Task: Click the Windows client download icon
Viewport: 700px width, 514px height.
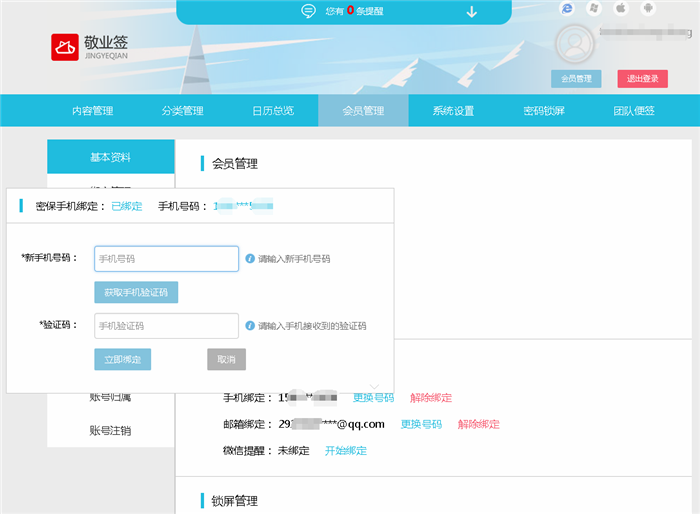Action: [x=594, y=8]
